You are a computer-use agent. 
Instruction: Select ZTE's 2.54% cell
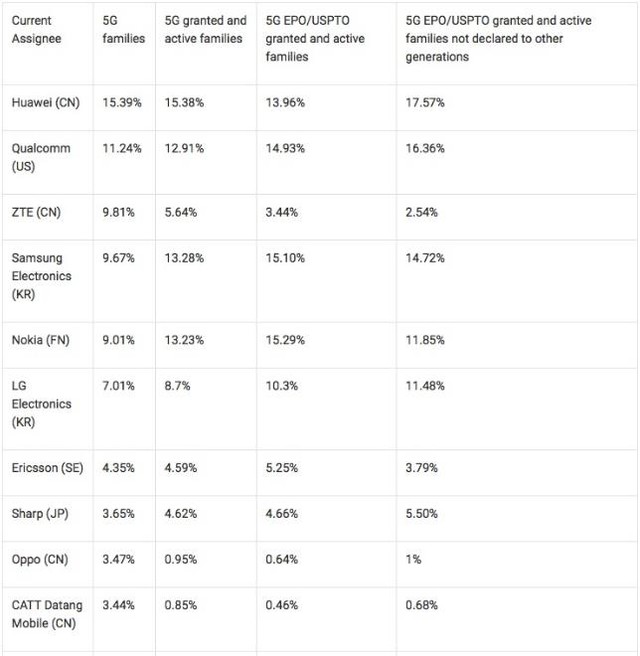coord(422,212)
